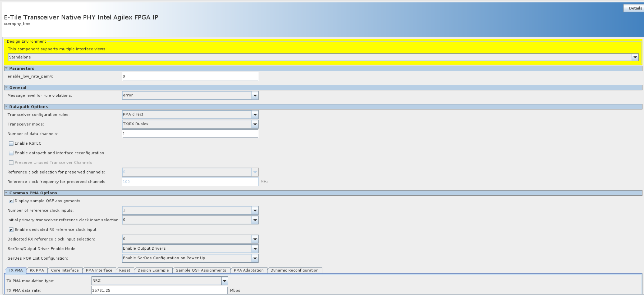Open SerDes/Output Driver Enable Mode dropdown
The height and width of the screenshot is (295, 644).
point(255,249)
